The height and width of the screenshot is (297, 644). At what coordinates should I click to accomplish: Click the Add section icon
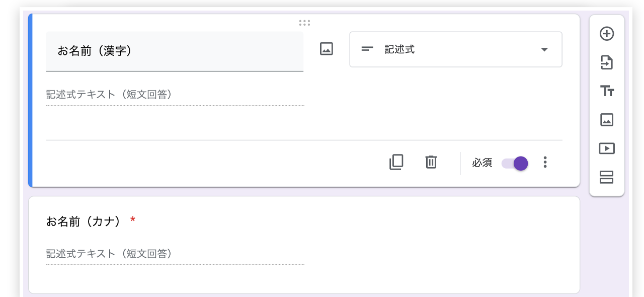(607, 177)
